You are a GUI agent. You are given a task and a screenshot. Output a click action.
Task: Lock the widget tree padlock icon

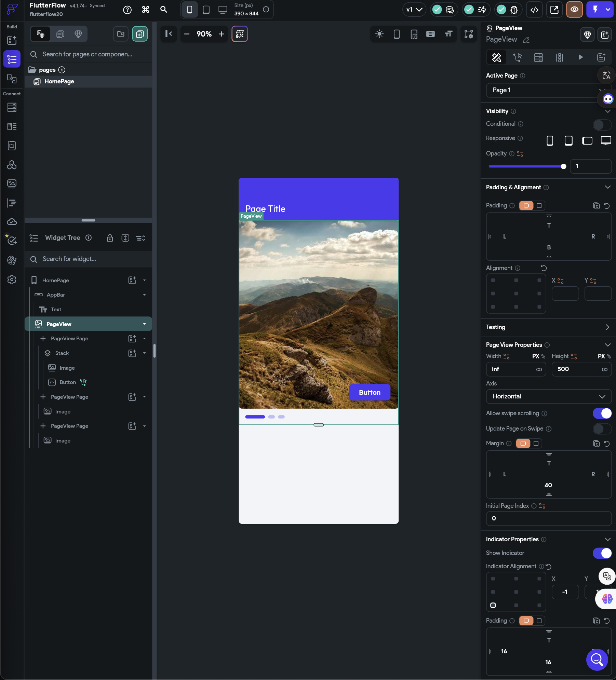pyautogui.click(x=110, y=238)
